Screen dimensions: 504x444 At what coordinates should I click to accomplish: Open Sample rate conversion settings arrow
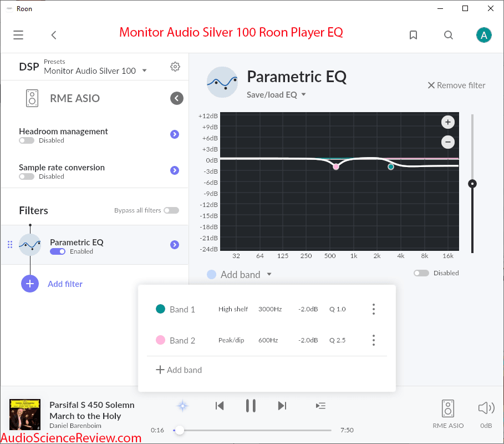pos(175,170)
